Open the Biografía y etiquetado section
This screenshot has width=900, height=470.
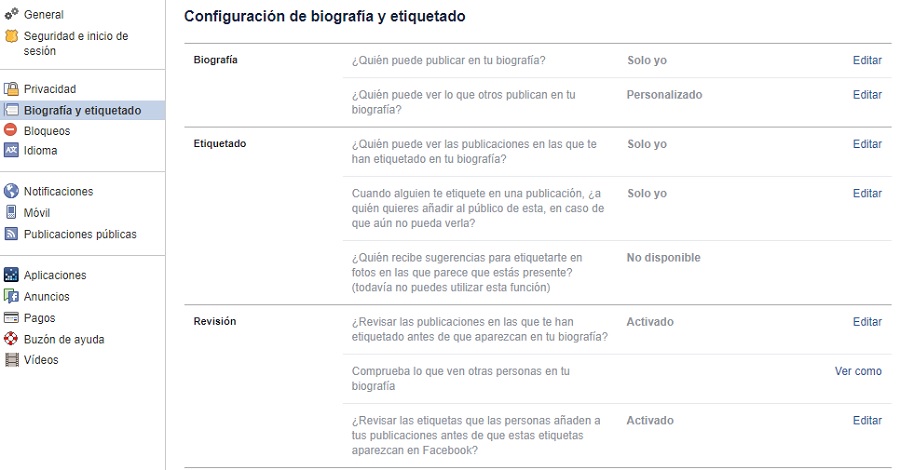pos(82,110)
